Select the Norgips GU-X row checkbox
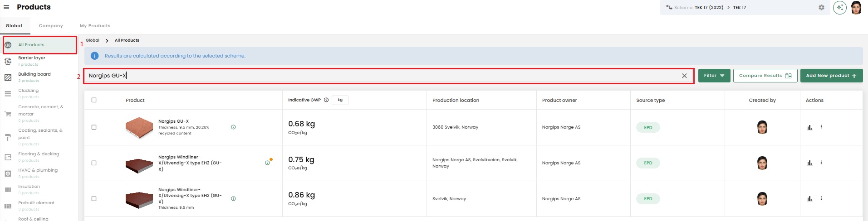Image resolution: width=868 pixels, height=221 pixels. 94,127
